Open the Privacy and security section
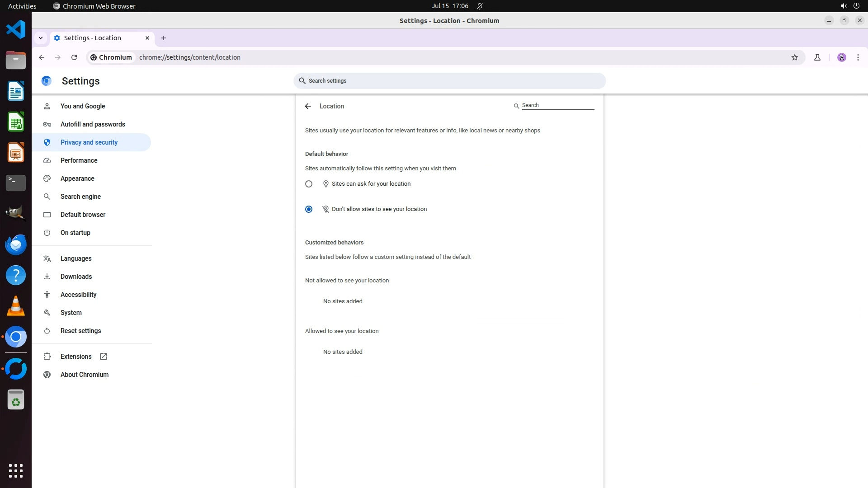868x488 pixels. [x=89, y=142]
